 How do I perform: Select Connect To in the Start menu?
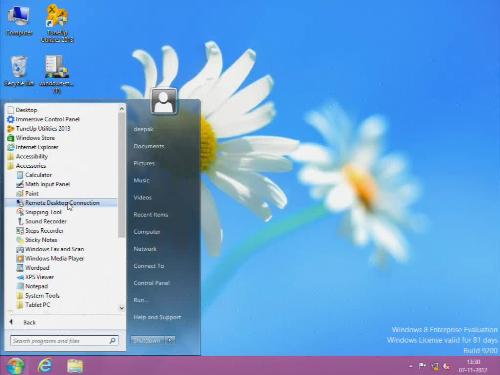[x=149, y=266]
